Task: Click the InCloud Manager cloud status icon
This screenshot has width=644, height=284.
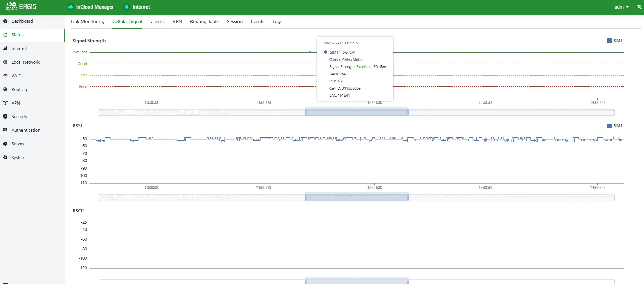Action: [x=71, y=7]
